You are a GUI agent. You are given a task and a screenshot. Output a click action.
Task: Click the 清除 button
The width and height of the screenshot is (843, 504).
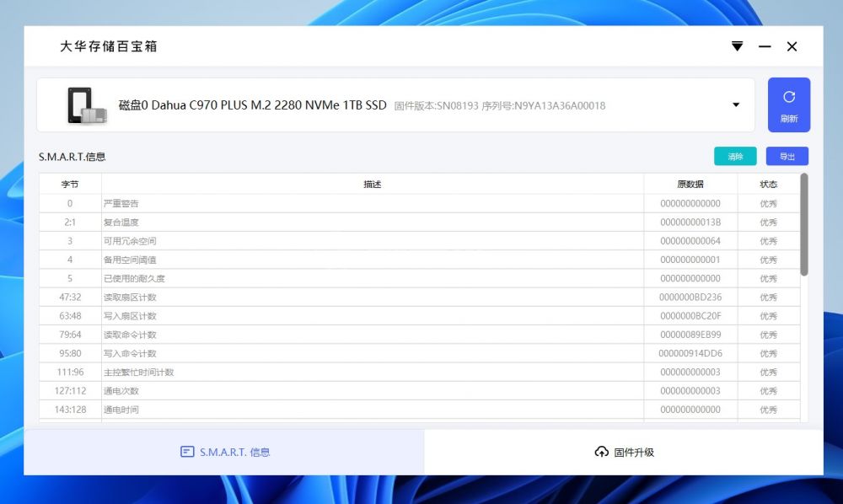point(735,157)
